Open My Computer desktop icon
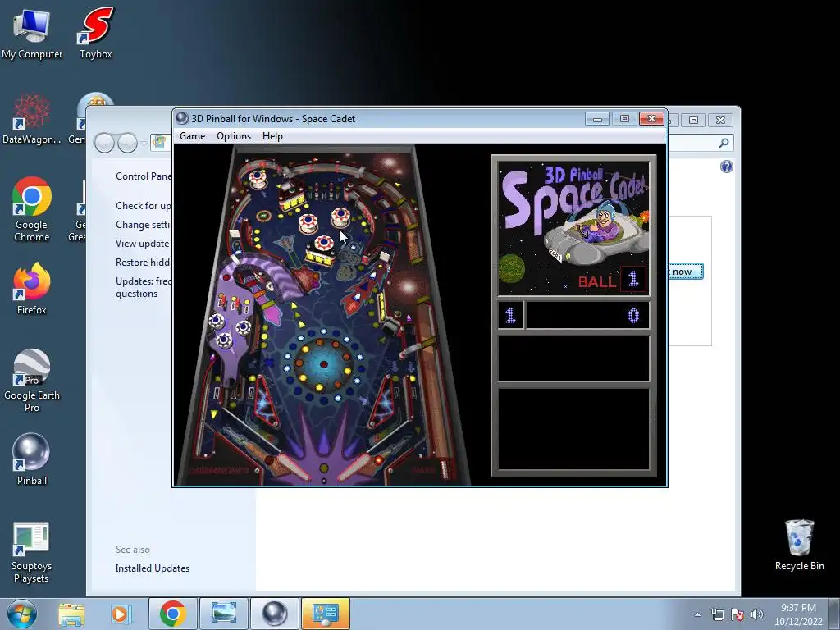The height and width of the screenshot is (630, 840). pos(32,33)
